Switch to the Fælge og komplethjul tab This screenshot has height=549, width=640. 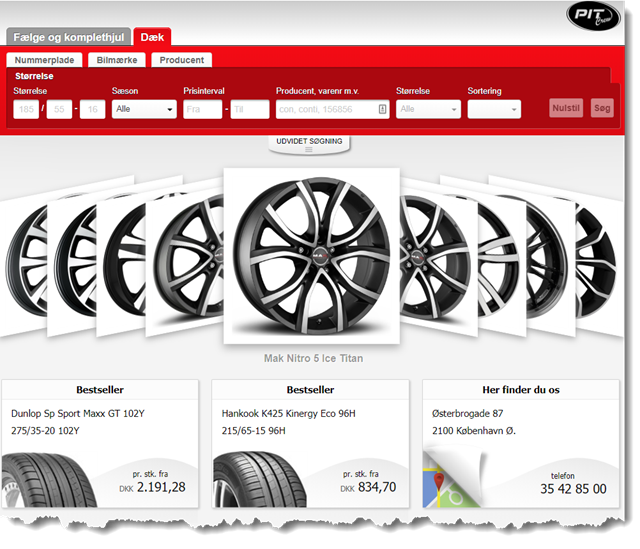click(x=69, y=37)
